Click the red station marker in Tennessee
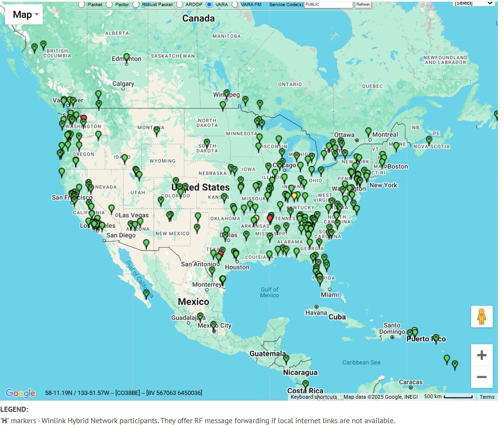504x425 pixels. 270,218
